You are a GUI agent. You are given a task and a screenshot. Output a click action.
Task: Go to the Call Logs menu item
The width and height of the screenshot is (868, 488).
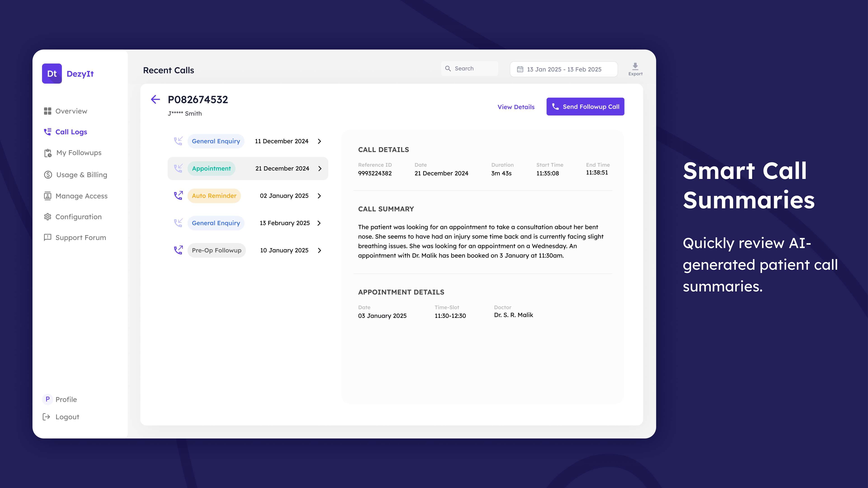point(71,132)
